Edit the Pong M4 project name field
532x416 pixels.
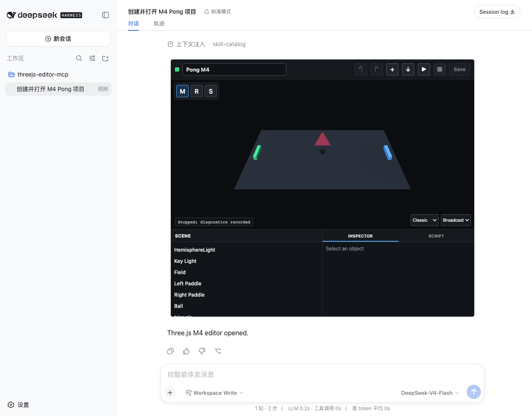[234, 69]
